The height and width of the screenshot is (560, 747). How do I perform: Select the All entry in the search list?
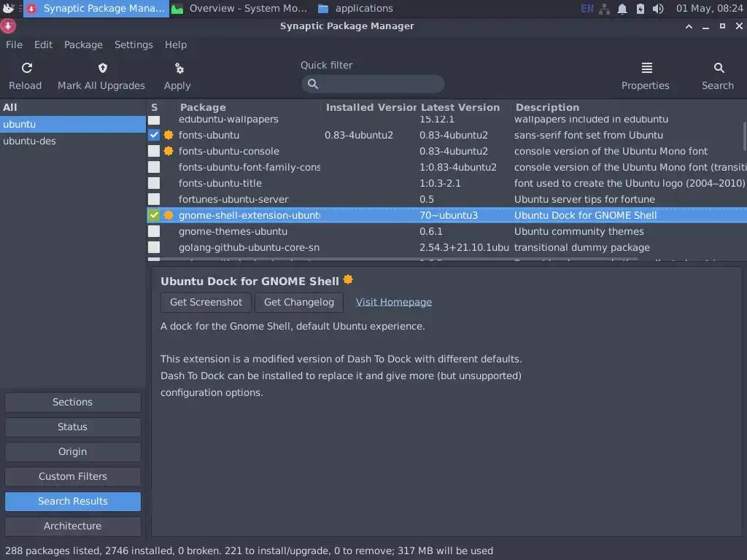pos(72,108)
